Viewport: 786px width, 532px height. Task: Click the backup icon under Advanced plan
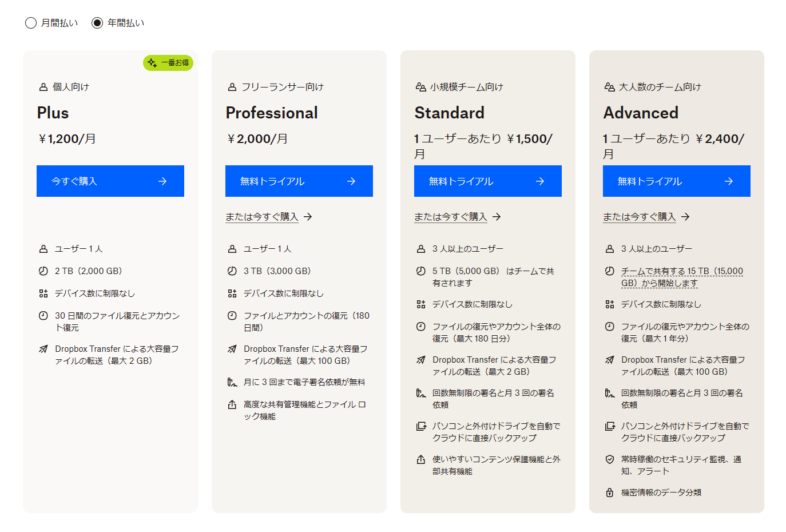pos(609,426)
